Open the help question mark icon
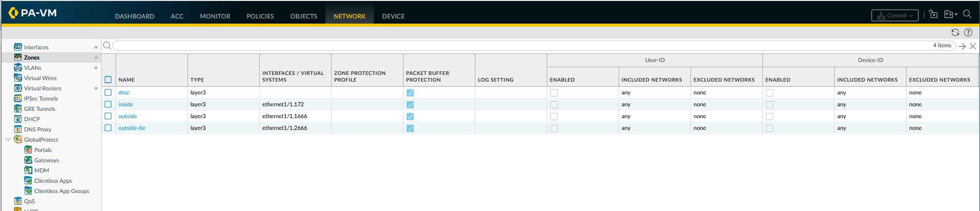The width and height of the screenshot is (980, 211). pos(968,32)
